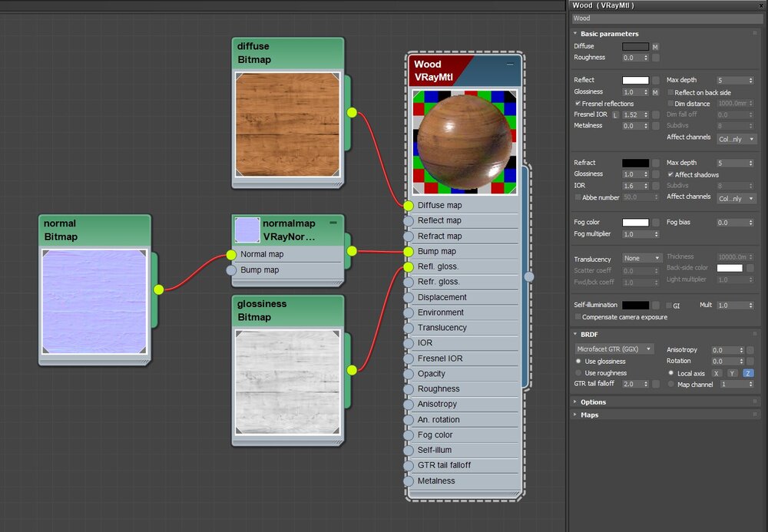Collapse the normalmap node using its minus icon

coord(333,223)
